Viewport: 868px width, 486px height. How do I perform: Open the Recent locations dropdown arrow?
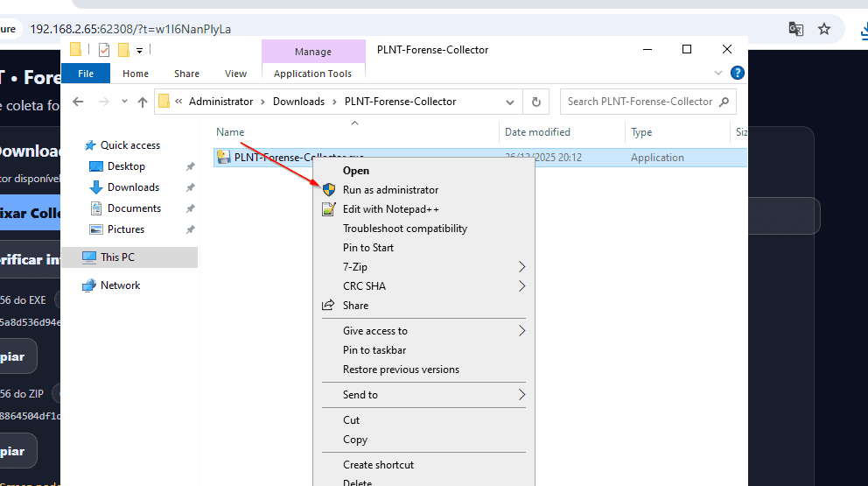124,102
